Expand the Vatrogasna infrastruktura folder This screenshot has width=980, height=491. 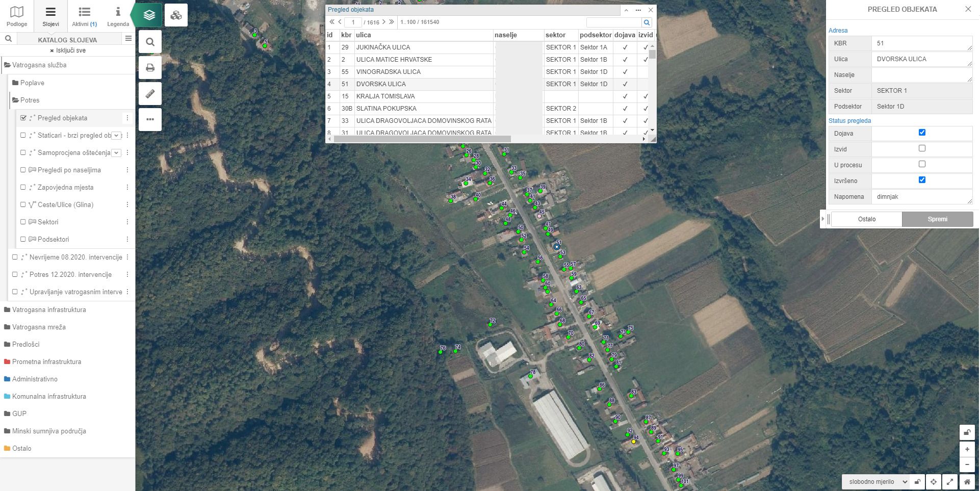coord(49,309)
